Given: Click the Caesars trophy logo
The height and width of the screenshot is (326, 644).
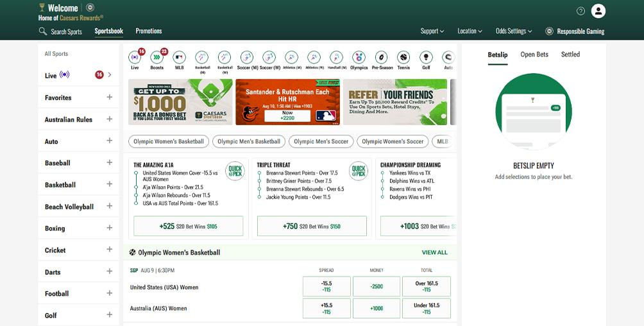Looking at the screenshot, I should [x=42, y=8].
